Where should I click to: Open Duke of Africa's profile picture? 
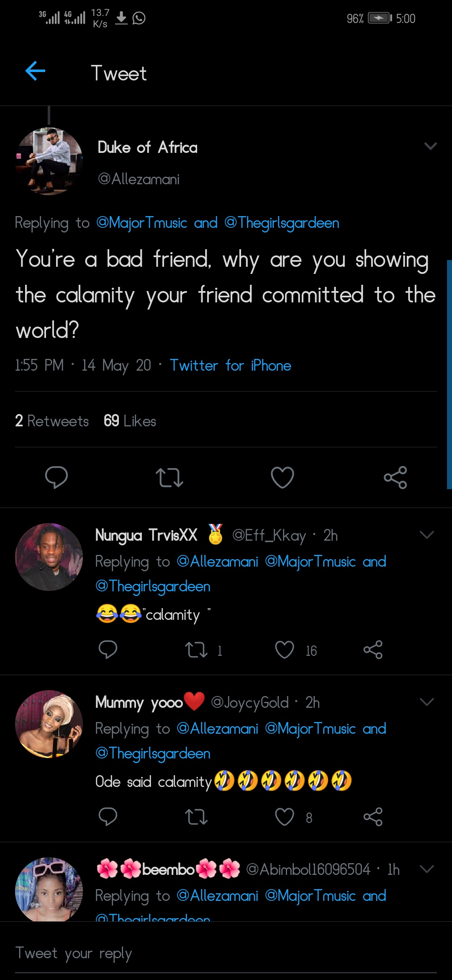coord(49,161)
